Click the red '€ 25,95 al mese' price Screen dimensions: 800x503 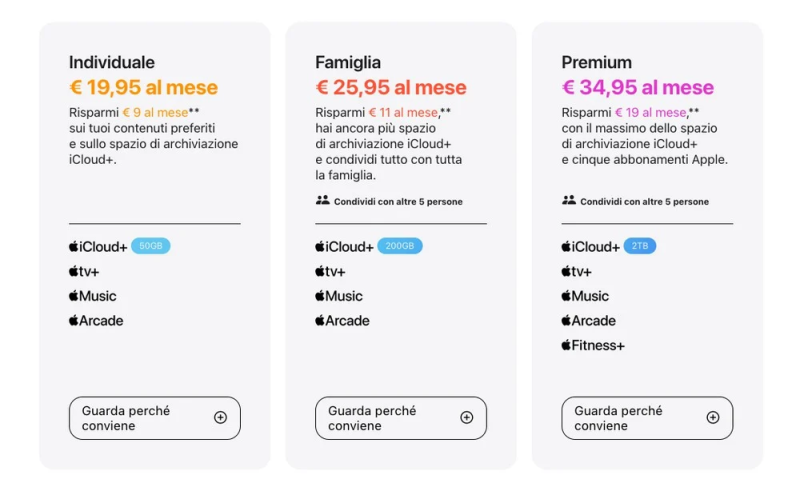pos(391,88)
